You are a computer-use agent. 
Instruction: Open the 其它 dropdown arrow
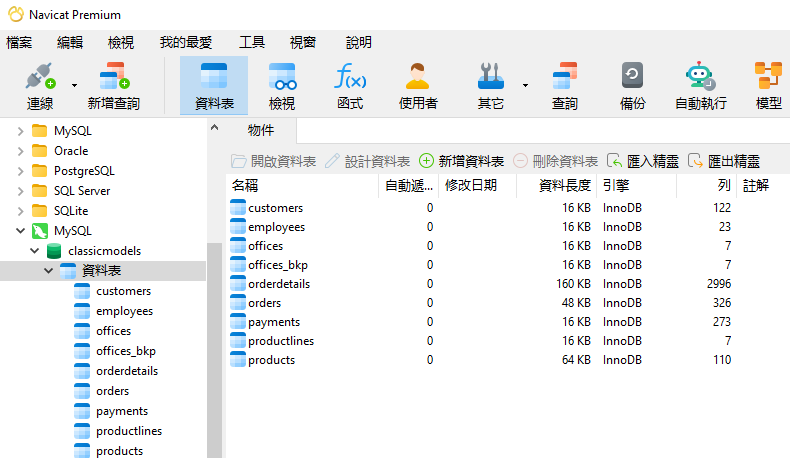coord(525,84)
